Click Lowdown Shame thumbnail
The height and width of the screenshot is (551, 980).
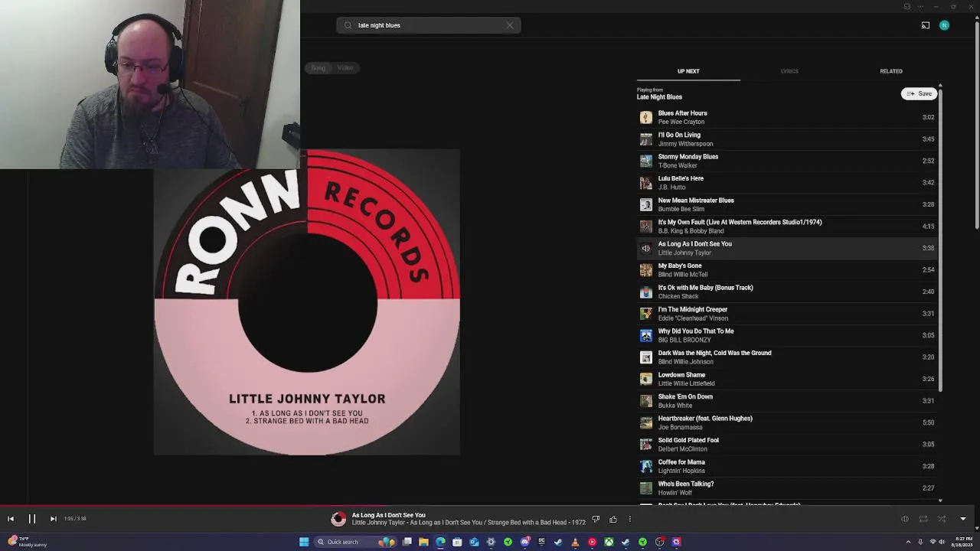tap(646, 379)
